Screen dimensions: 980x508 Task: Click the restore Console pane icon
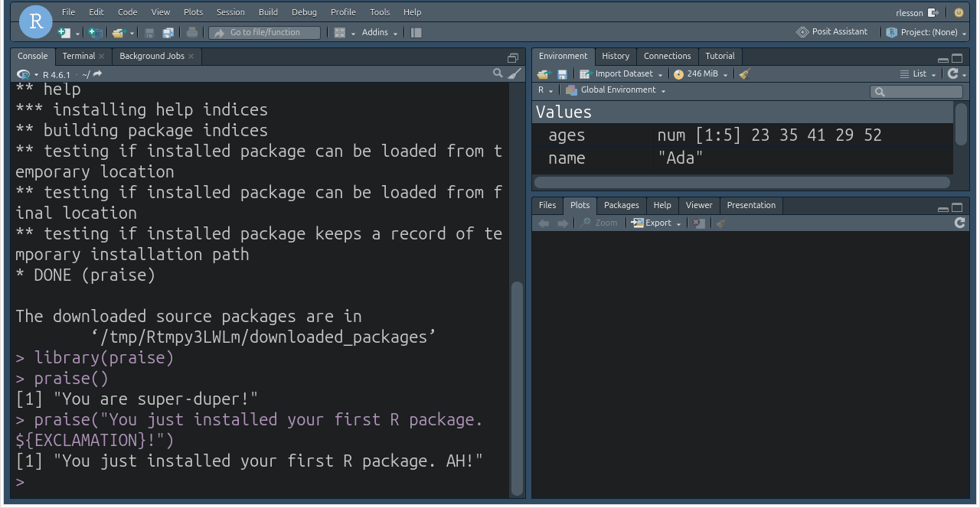pyautogui.click(x=513, y=58)
